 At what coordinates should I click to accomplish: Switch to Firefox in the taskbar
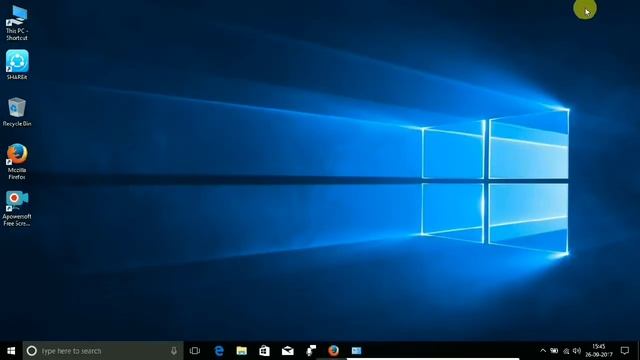(333, 351)
